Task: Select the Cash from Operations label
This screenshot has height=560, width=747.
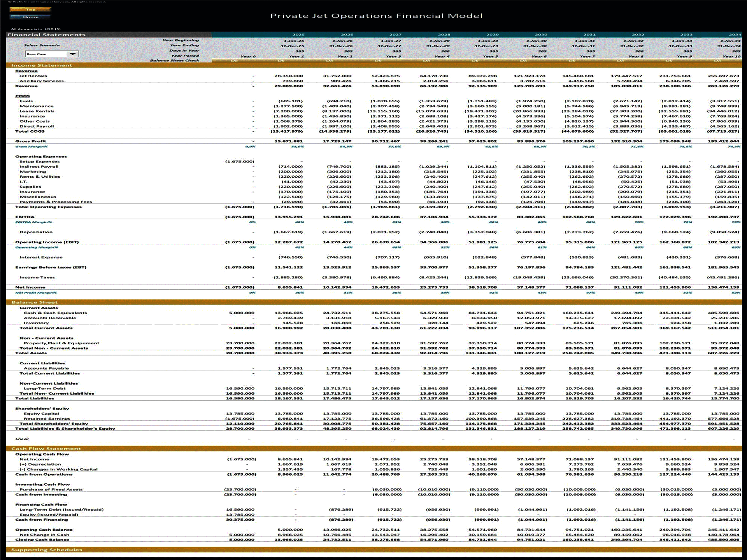Action: click(x=44, y=474)
